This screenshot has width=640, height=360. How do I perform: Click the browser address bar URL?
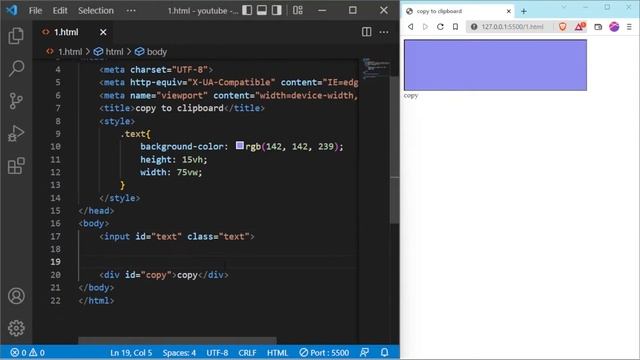[513, 27]
